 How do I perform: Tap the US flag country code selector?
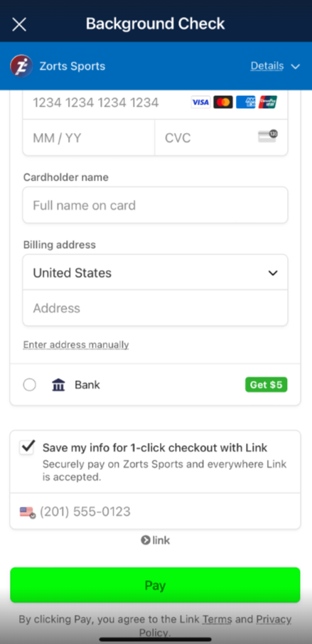point(28,512)
